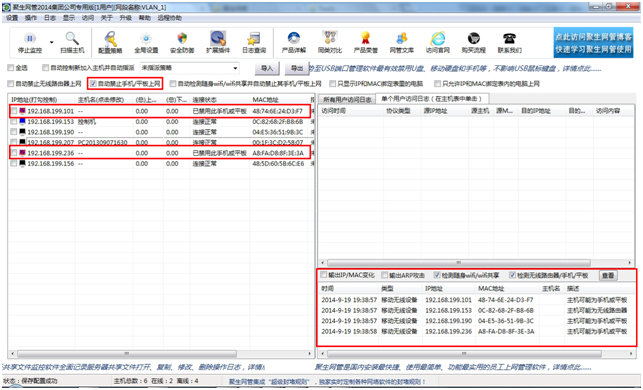Click the 安全防御 shield icon
Screen dimensions: 643x390
[x=182, y=39]
